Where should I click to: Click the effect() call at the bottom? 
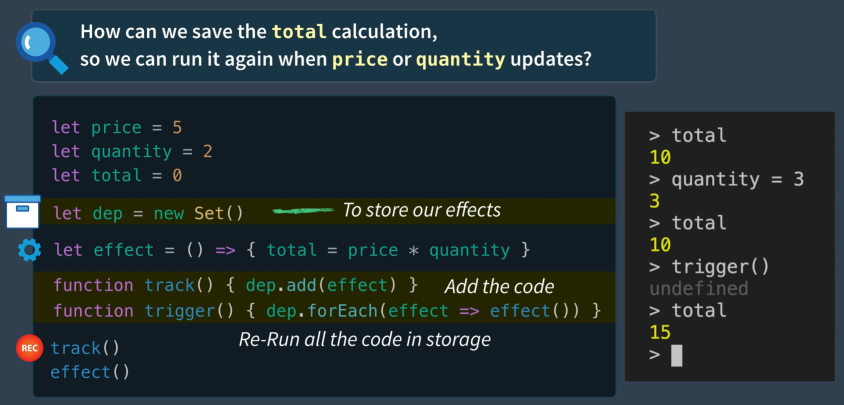coord(90,372)
